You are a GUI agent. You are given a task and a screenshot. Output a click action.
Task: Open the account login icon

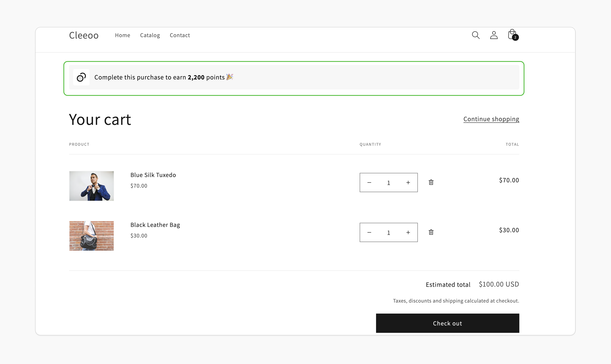[x=494, y=35]
